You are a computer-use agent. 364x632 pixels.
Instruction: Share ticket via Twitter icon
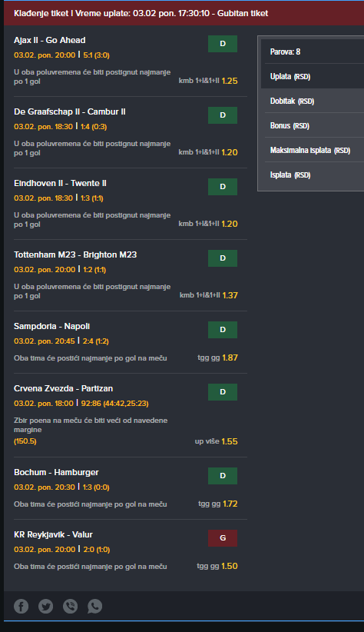click(45, 606)
